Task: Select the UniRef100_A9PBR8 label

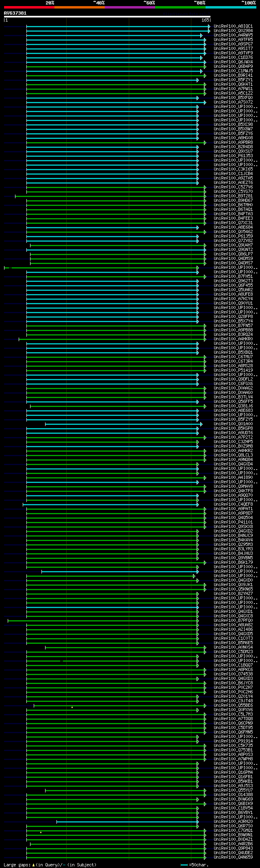Action: (x=233, y=142)
